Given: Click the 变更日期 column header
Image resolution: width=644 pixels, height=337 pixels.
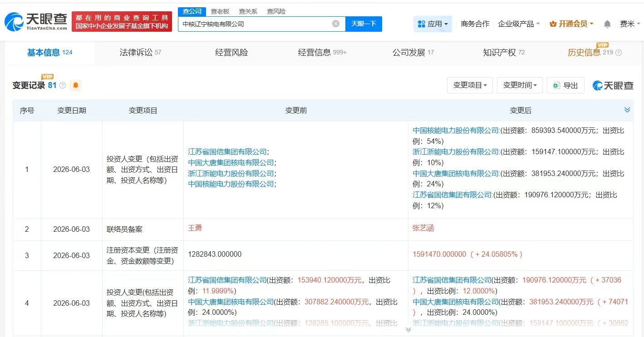Looking at the screenshot, I should 72,111.
